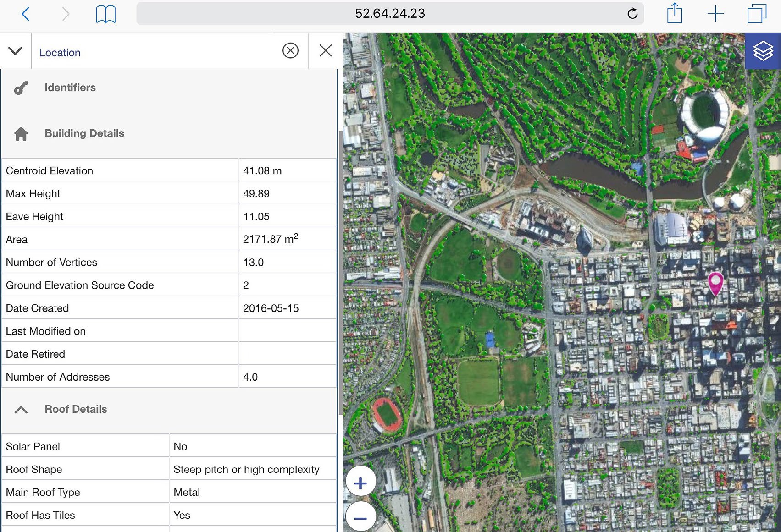Click the Identifiers key icon
This screenshot has width=781, height=532.
pos(21,88)
